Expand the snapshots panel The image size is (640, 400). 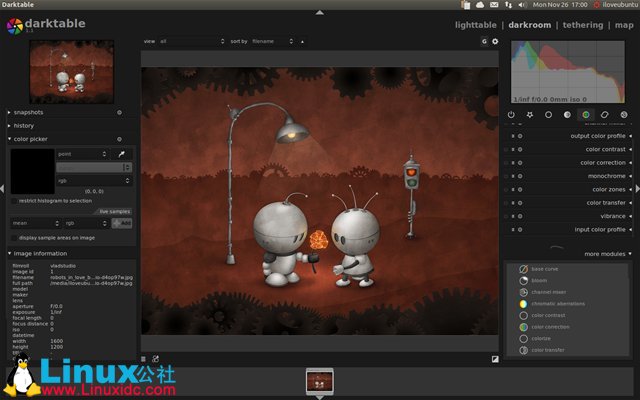[x=30, y=113]
